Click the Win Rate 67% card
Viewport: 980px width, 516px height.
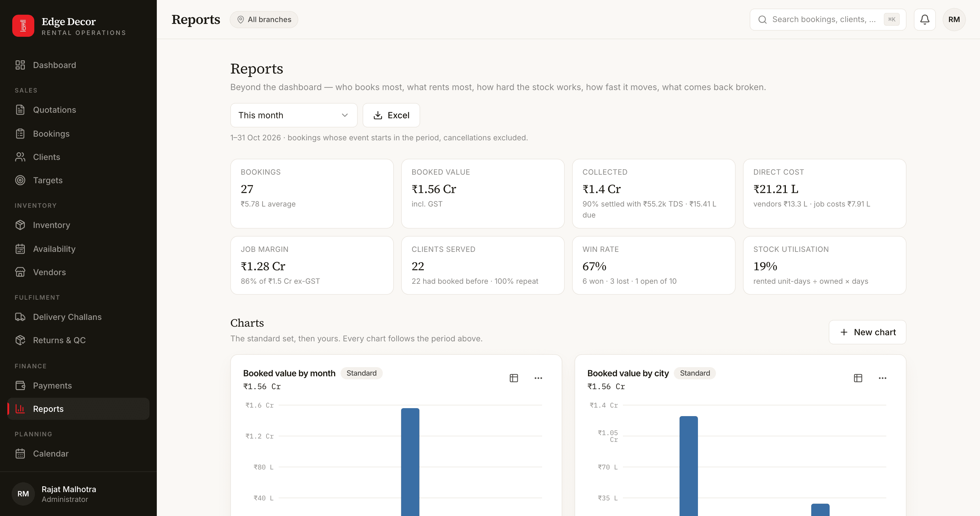(x=654, y=265)
